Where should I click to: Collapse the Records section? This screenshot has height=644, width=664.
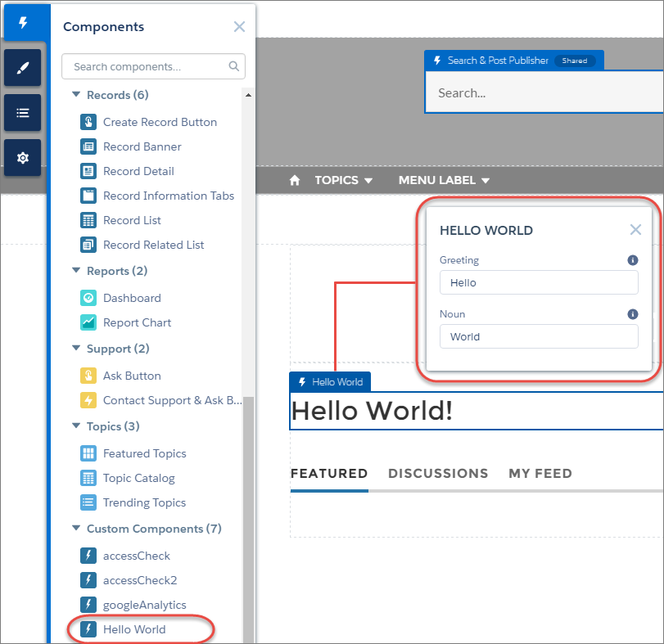pos(76,95)
